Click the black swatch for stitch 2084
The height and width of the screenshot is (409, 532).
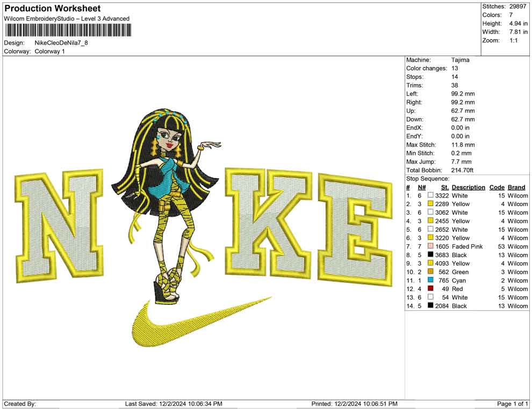coord(430,305)
